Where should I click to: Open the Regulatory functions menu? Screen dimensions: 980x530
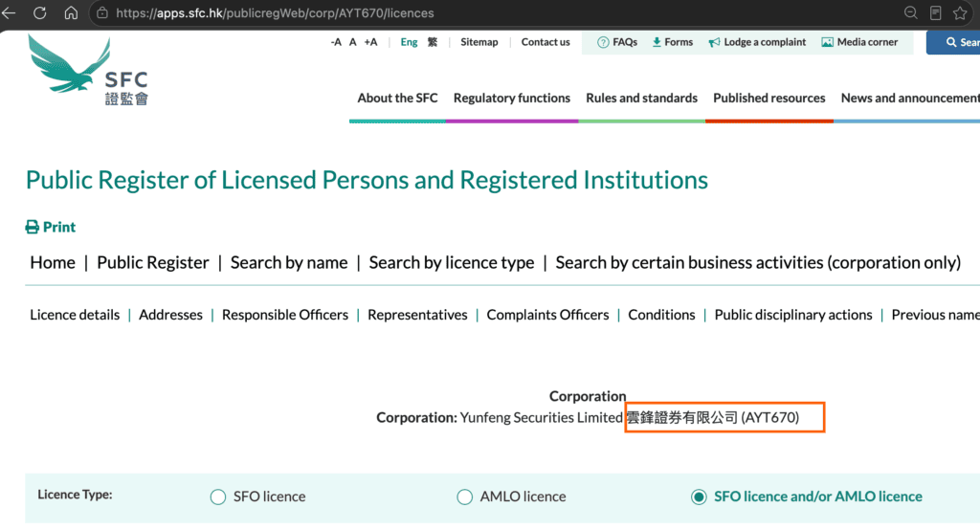click(x=512, y=99)
